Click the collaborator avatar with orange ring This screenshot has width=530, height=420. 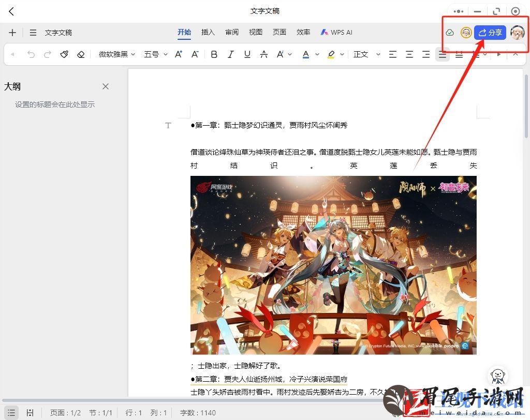466,33
